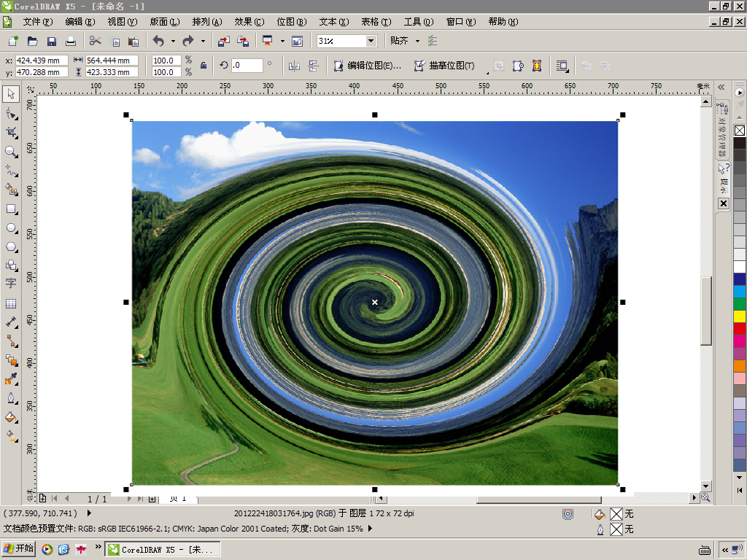
Task: Click the media player quick launch icon
Action: (47, 550)
